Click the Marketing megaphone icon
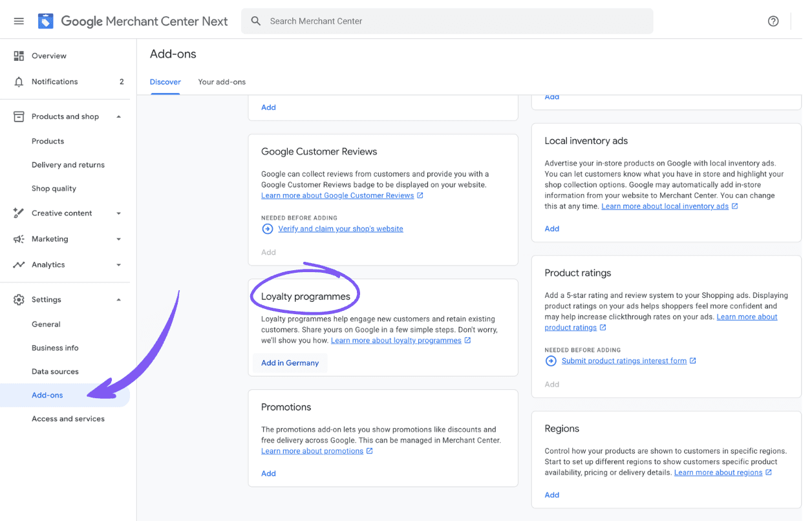812x521 pixels. click(x=19, y=239)
